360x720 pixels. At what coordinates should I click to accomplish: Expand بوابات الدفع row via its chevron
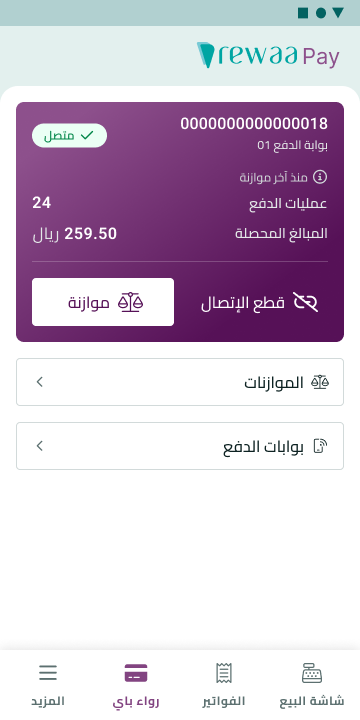[x=40, y=446]
